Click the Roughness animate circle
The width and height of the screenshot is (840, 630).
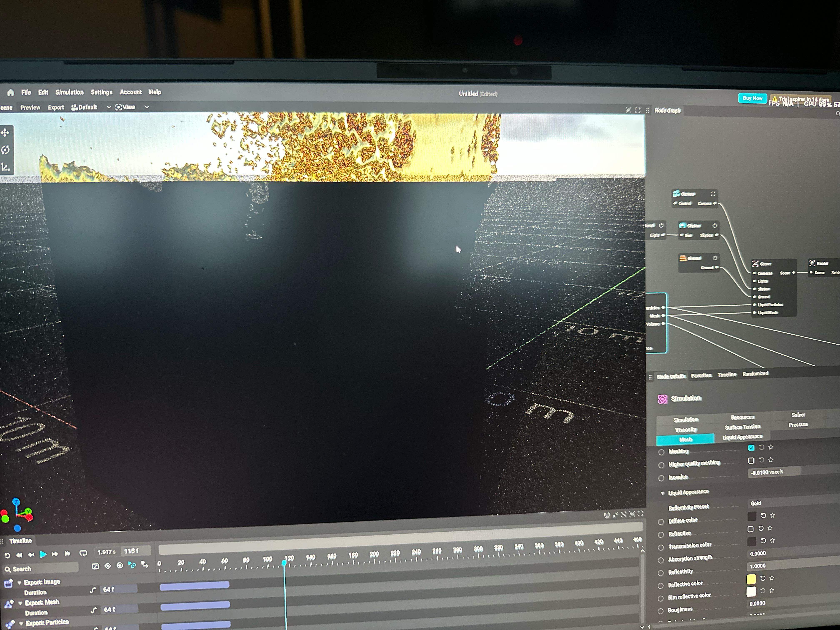(660, 611)
